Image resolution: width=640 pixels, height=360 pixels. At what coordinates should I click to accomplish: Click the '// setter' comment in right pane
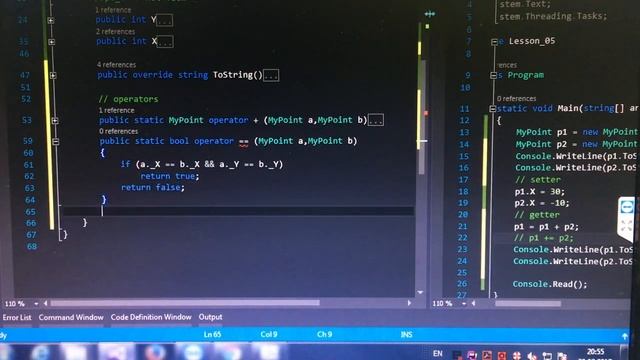pyautogui.click(x=538, y=180)
